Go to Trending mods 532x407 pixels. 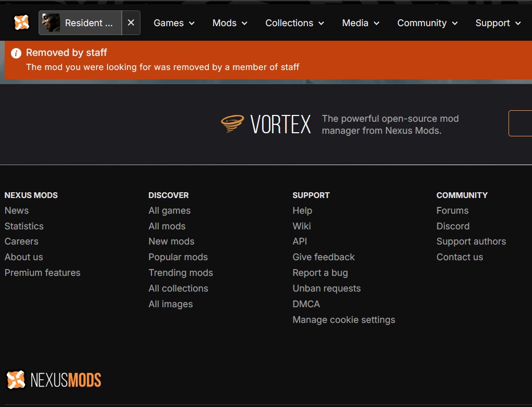[x=181, y=273]
